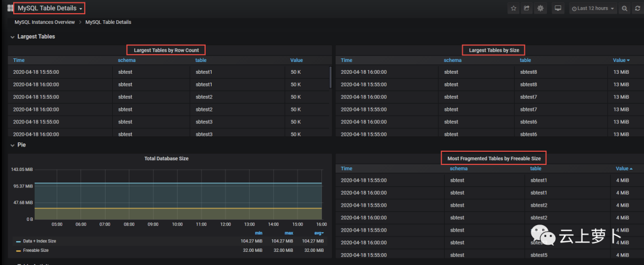Viewport: 644px width, 265px height.
Task: Click the Freeable Size color swatch
Action: coord(18,251)
